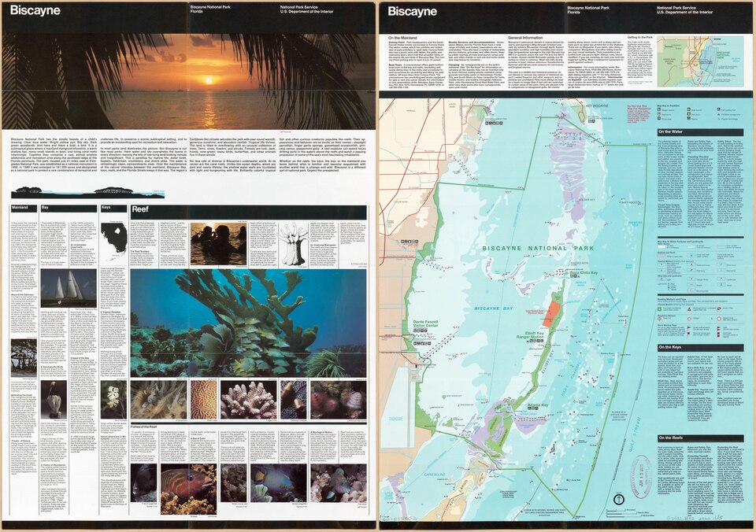Image resolution: width=756 pixels, height=532 pixels.
Task: Click the 'Biscayne' title on the map page
Action: click(413, 11)
